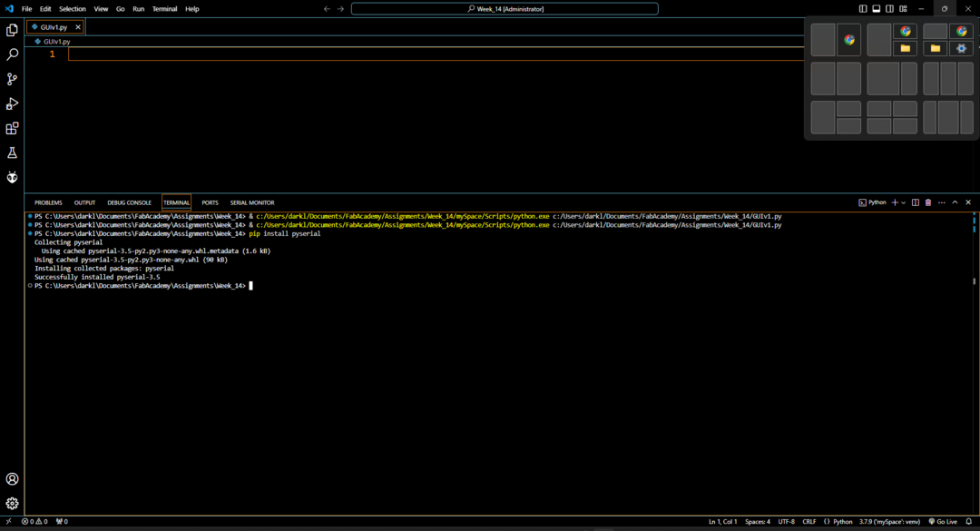Click errors and warnings count in status bar
This screenshot has height=531, width=980.
pos(34,522)
